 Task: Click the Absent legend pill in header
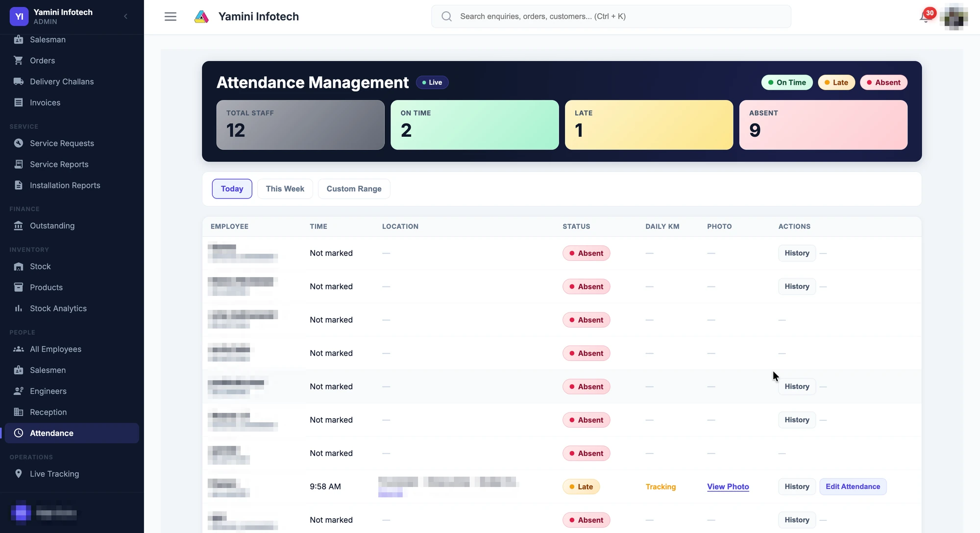[883, 82]
